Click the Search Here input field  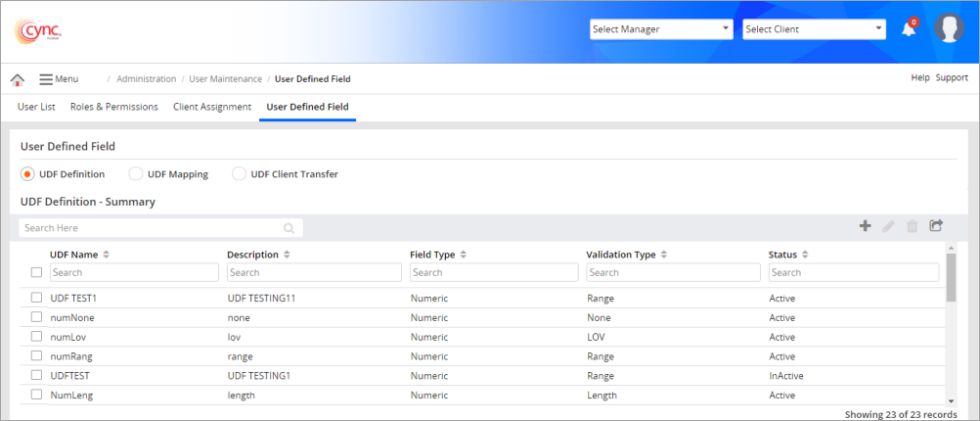pos(152,228)
